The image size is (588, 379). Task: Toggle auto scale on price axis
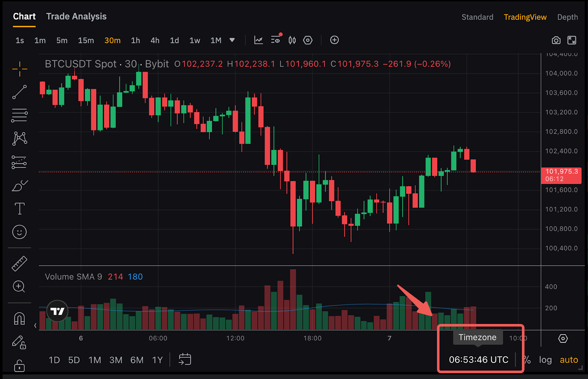tap(569, 360)
